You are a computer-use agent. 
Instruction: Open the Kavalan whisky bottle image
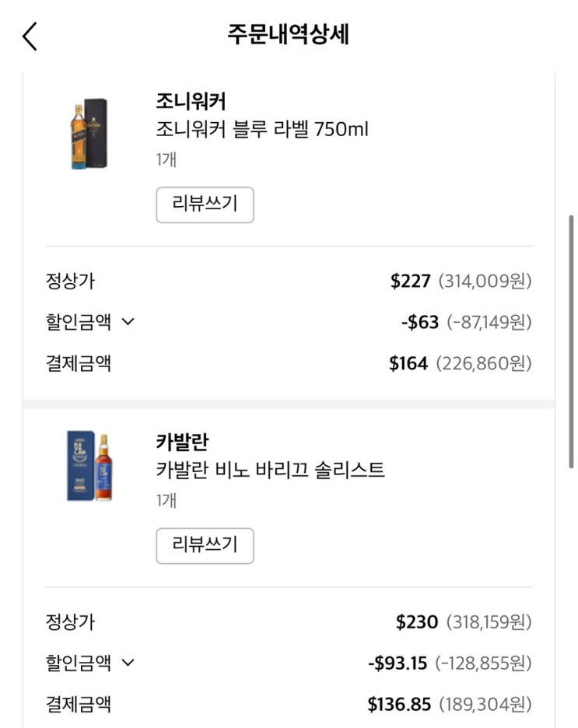coord(89,467)
